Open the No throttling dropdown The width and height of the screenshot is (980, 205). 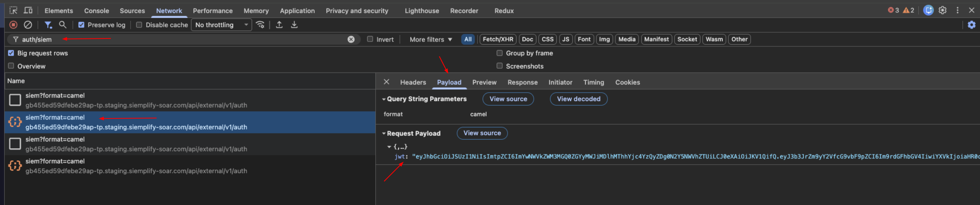click(x=221, y=25)
